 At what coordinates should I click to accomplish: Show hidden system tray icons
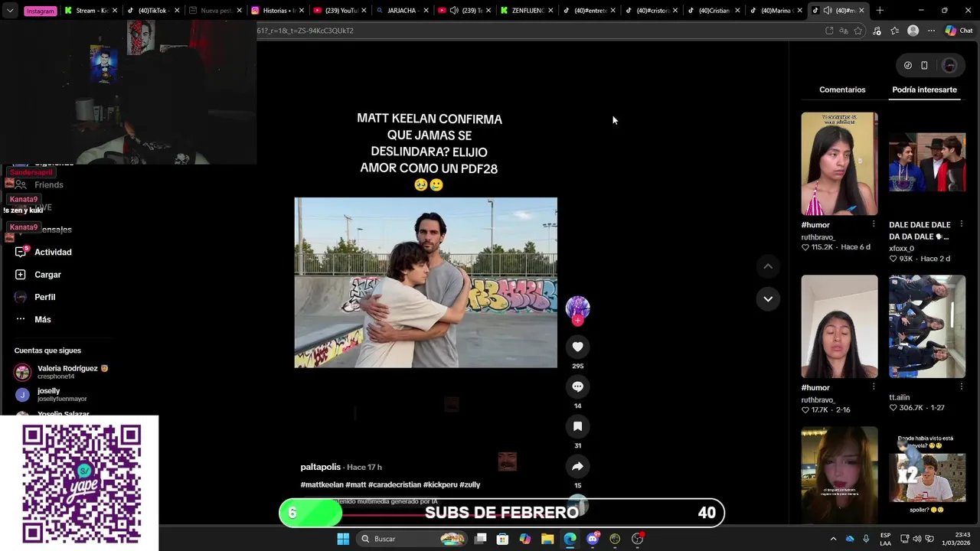(x=833, y=539)
